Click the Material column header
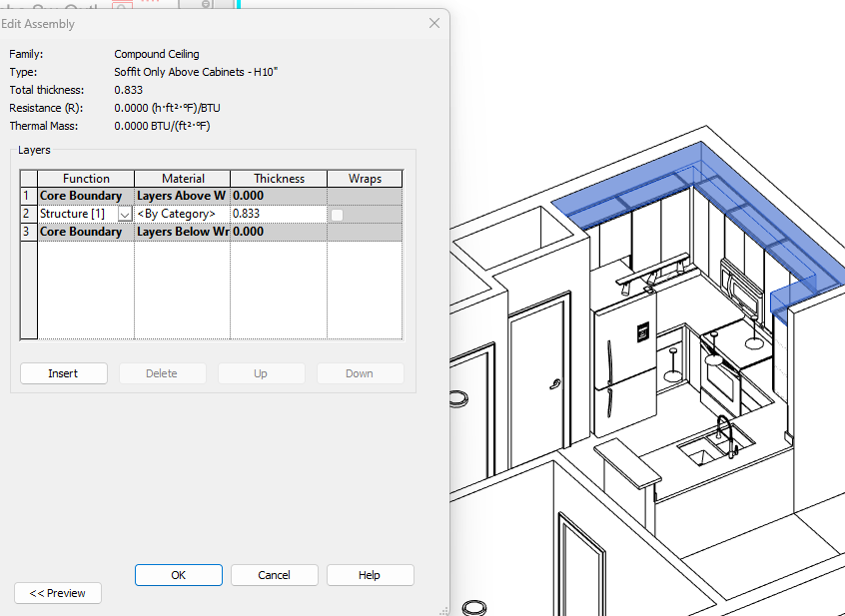Screen dimensions: 845x616 [x=181, y=178]
